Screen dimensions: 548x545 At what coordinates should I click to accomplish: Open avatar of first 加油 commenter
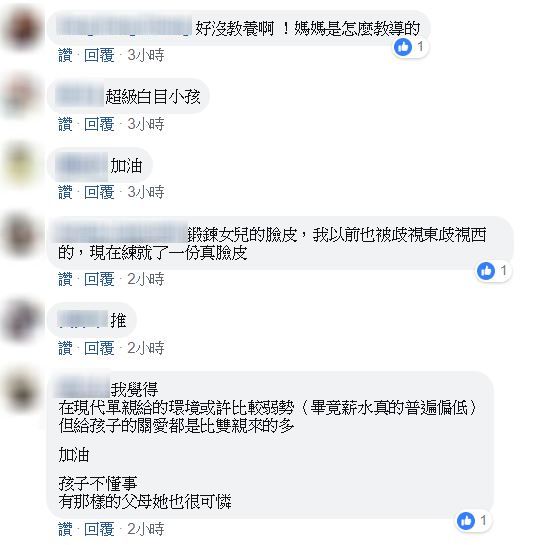[22, 165]
